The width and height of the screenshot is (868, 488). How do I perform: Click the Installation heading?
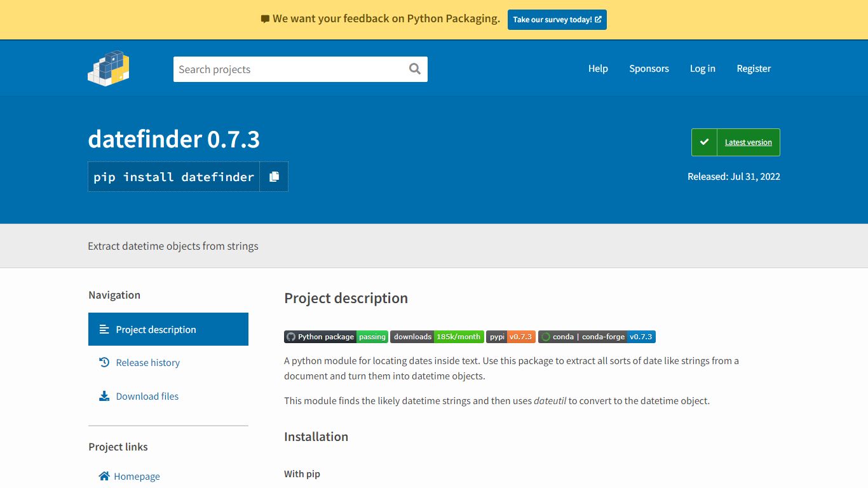pyautogui.click(x=316, y=437)
